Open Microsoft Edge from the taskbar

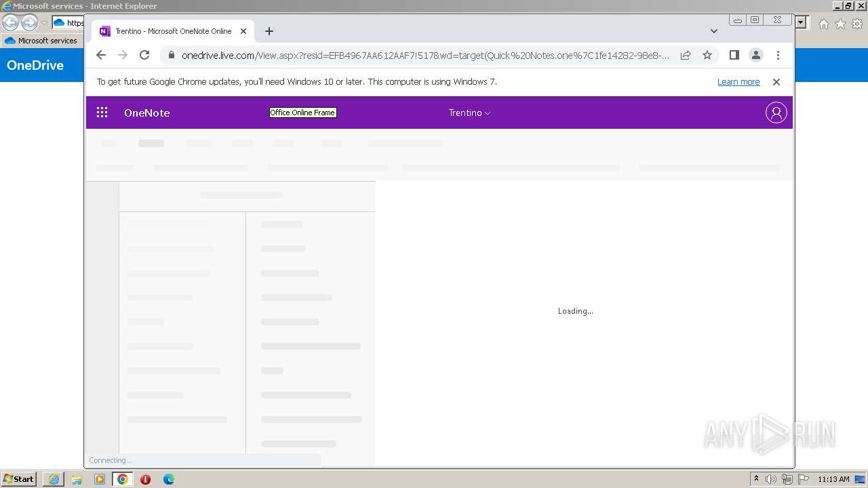tap(169, 479)
